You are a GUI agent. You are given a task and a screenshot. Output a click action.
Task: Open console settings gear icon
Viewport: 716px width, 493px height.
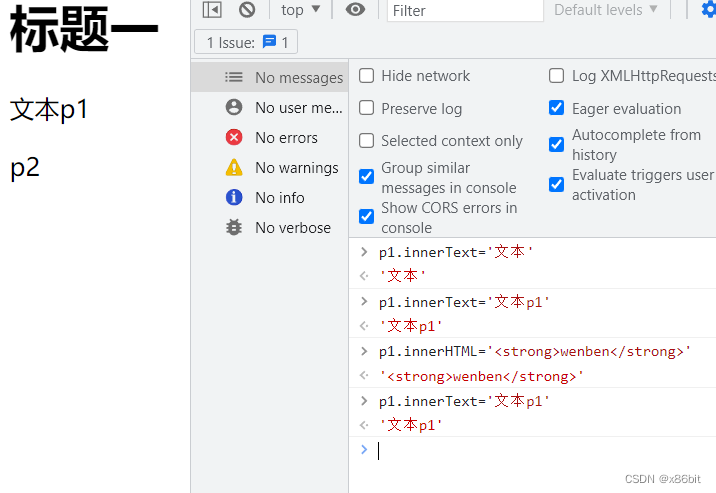pos(709,9)
